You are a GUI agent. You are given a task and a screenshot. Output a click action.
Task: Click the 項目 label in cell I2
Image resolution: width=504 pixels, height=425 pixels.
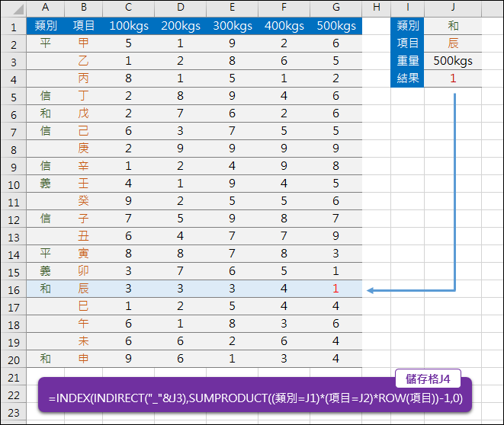pyautogui.click(x=408, y=43)
